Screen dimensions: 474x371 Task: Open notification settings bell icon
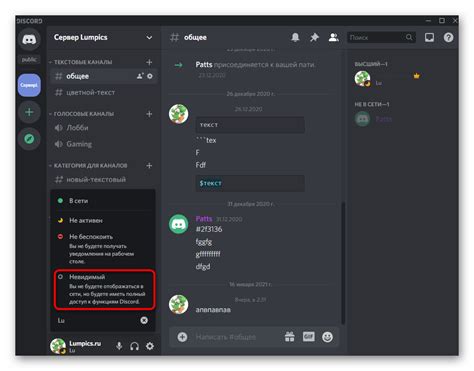click(295, 37)
